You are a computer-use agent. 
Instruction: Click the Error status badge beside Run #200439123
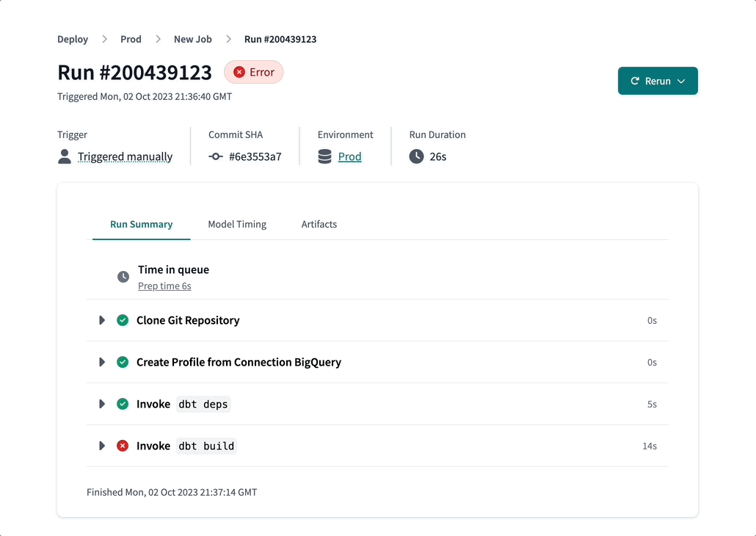(253, 72)
